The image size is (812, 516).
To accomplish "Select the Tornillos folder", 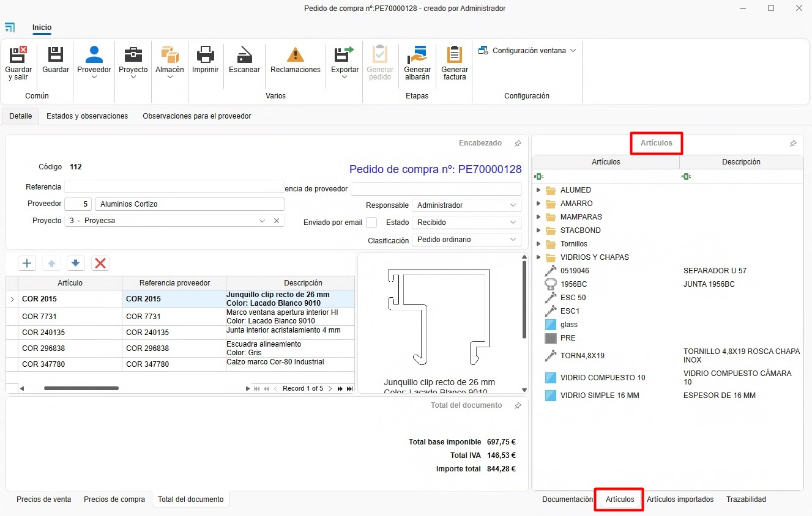I will click(x=573, y=244).
